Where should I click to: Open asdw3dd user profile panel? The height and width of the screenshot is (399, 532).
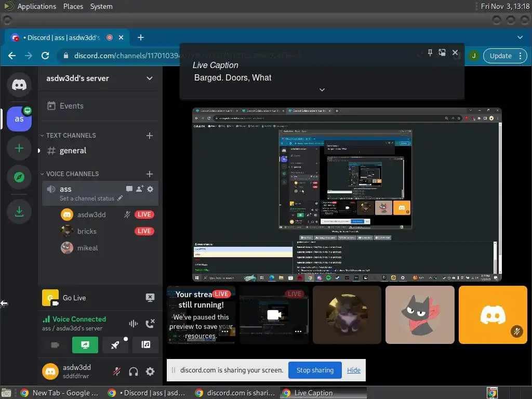pos(73,371)
